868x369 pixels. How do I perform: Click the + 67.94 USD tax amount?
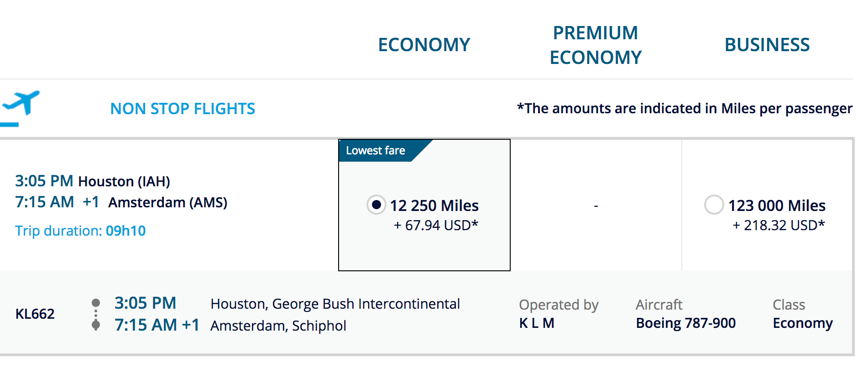point(436,225)
